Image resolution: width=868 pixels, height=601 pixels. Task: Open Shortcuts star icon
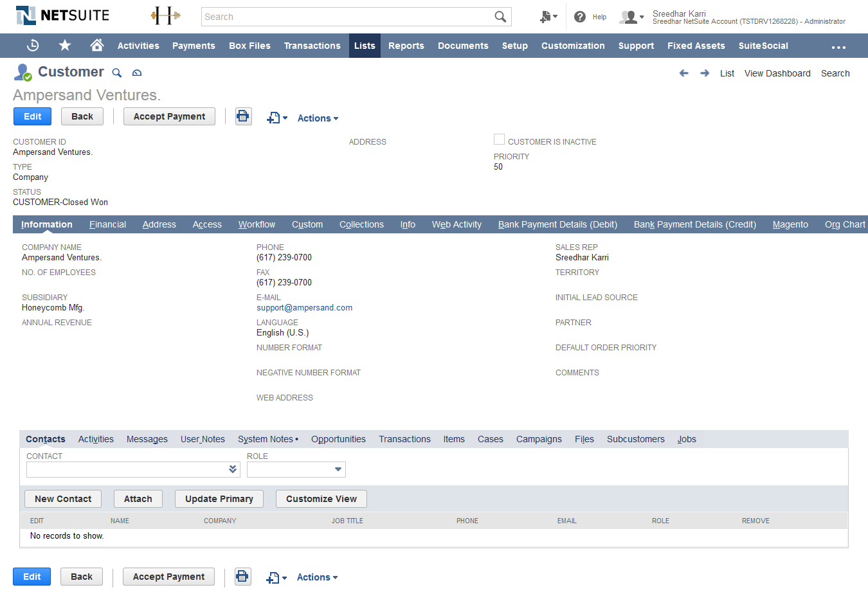pyautogui.click(x=65, y=46)
